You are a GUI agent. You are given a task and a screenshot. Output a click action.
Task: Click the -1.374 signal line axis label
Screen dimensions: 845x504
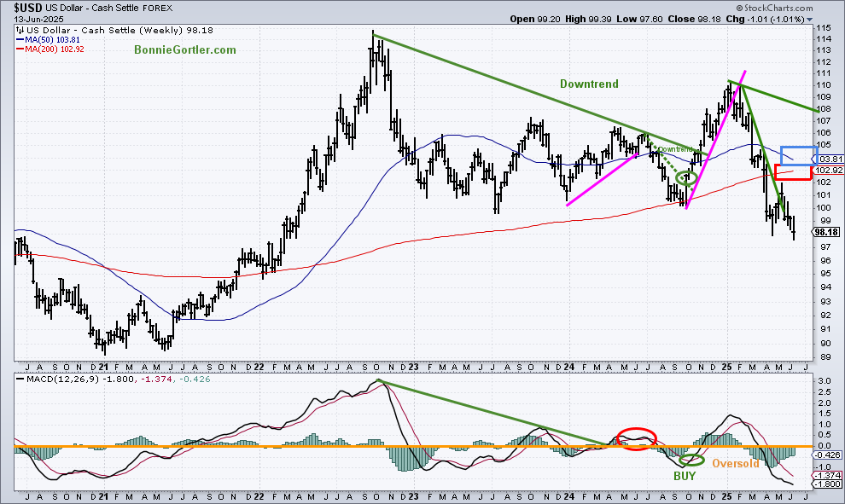(x=829, y=476)
